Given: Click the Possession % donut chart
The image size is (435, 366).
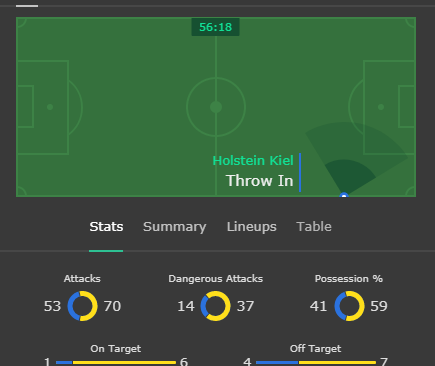Looking at the screenshot, I should click(349, 306).
